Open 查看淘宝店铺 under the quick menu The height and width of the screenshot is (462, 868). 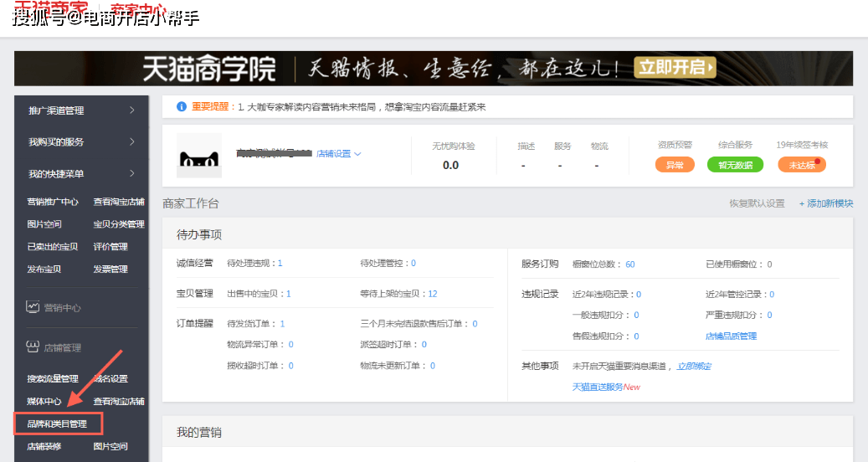pyautogui.click(x=119, y=202)
